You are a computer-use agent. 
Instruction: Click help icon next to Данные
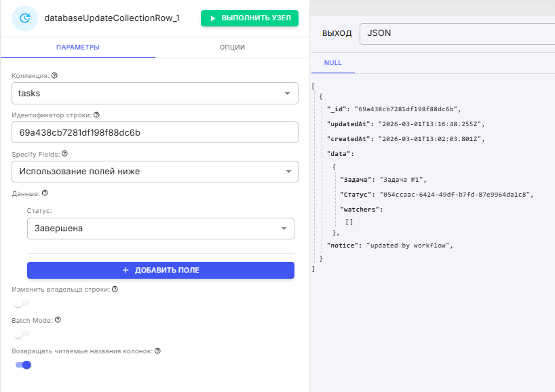click(45, 193)
